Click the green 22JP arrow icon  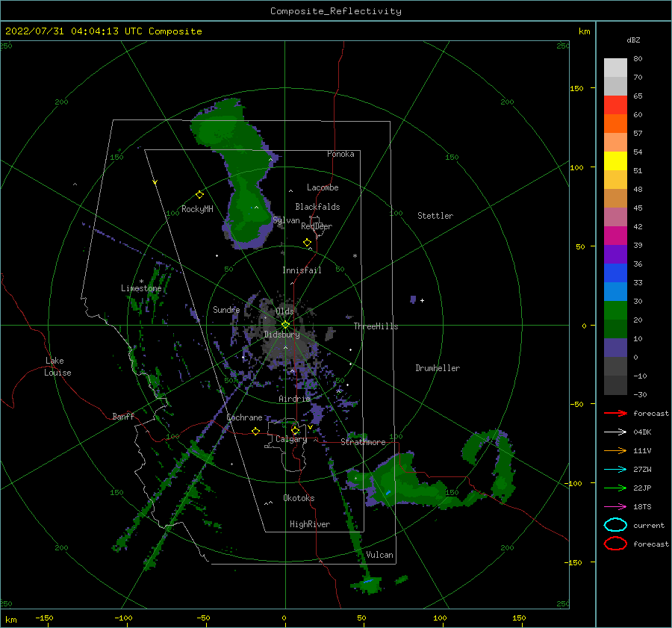click(x=615, y=488)
